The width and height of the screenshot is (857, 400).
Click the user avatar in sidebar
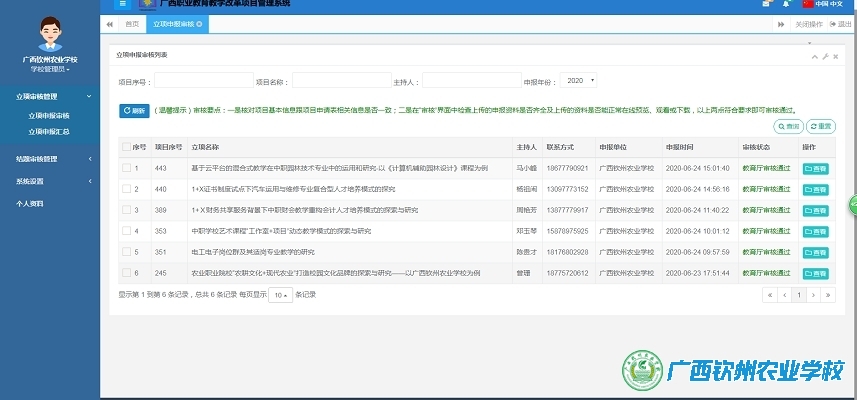(x=48, y=35)
